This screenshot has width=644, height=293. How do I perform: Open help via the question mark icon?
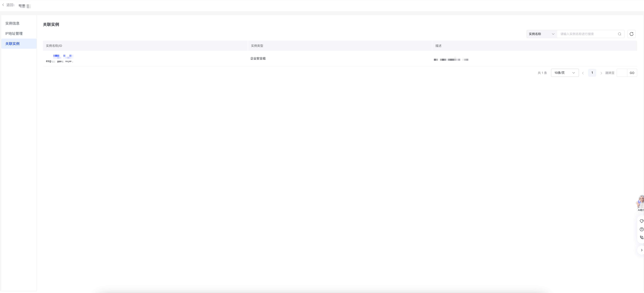coord(641,229)
